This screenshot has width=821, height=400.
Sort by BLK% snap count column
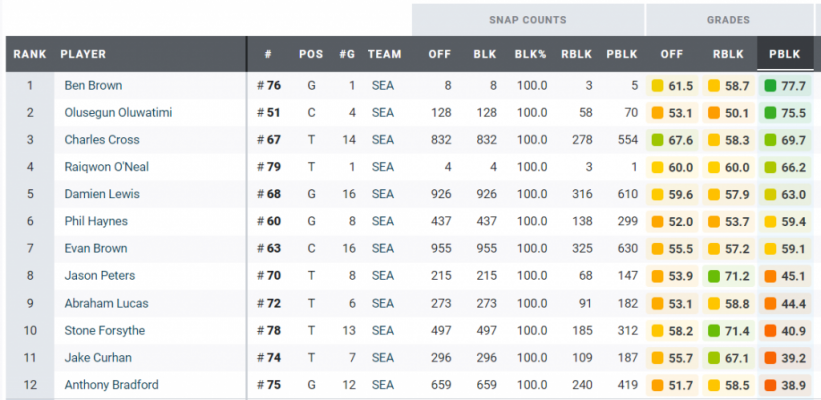[x=530, y=54]
